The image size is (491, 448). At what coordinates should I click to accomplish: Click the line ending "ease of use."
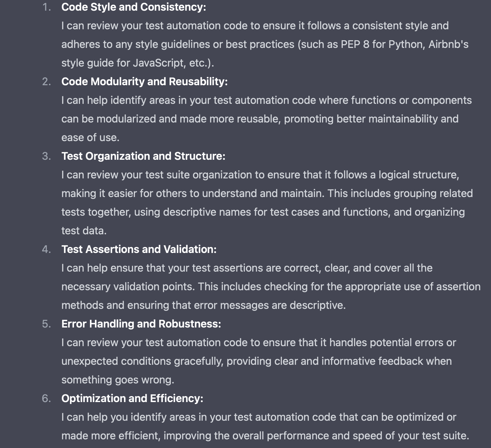pos(90,137)
